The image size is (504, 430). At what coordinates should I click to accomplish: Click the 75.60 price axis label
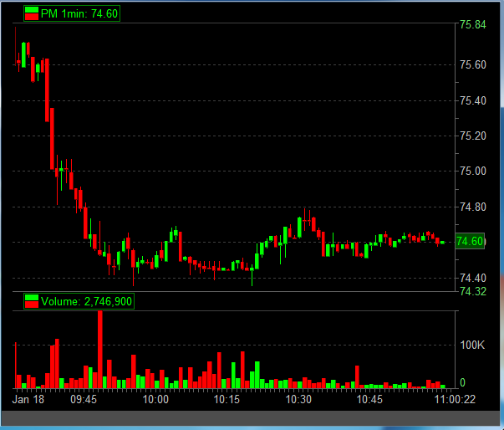pyautogui.click(x=473, y=64)
